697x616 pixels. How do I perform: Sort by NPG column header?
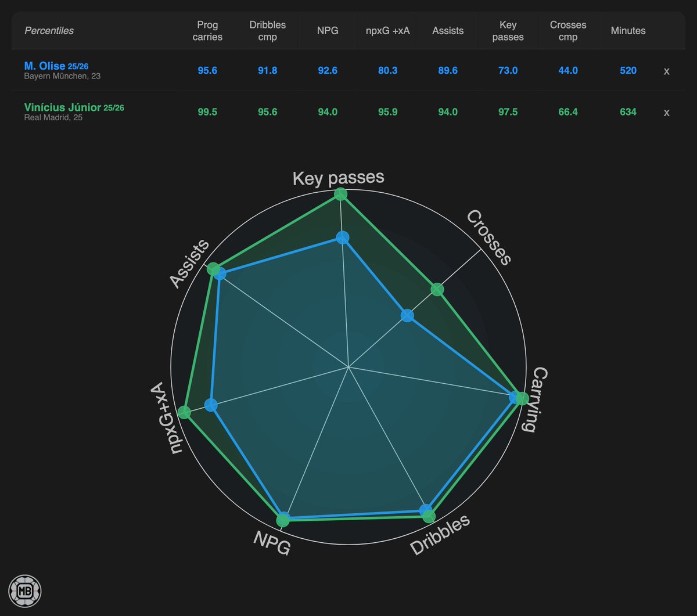click(328, 31)
